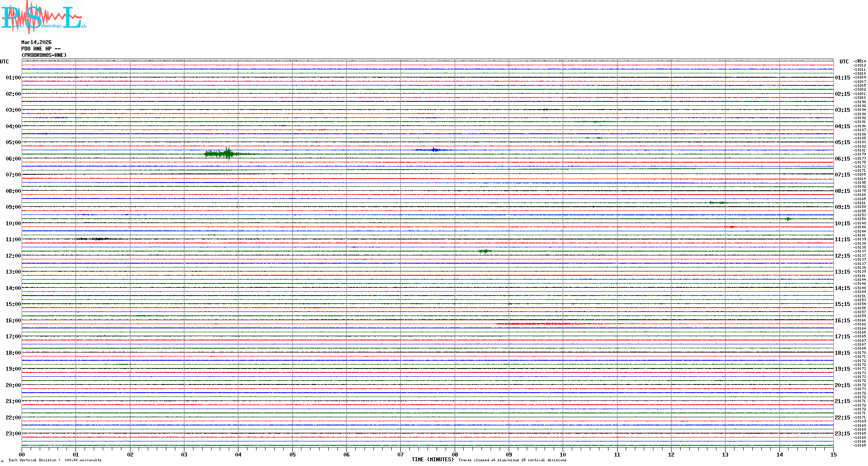Click the PSL seismology lab logo
The image size is (868, 466).
tap(43, 17)
